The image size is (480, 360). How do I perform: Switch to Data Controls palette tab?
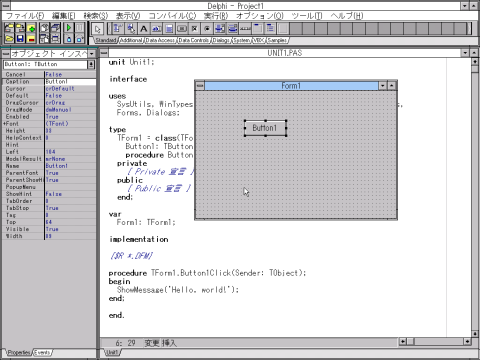193,40
